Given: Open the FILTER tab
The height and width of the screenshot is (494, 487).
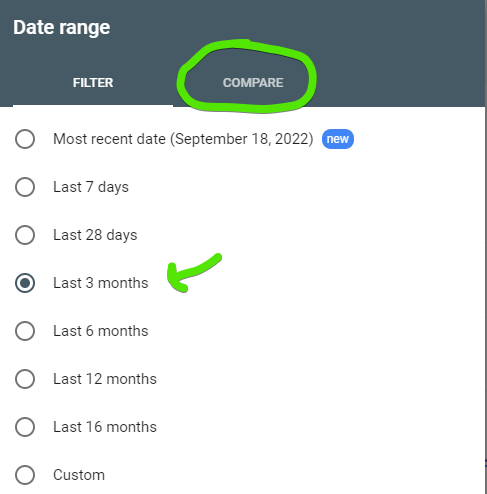Looking at the screenshot, I should [x=93, y=83].
